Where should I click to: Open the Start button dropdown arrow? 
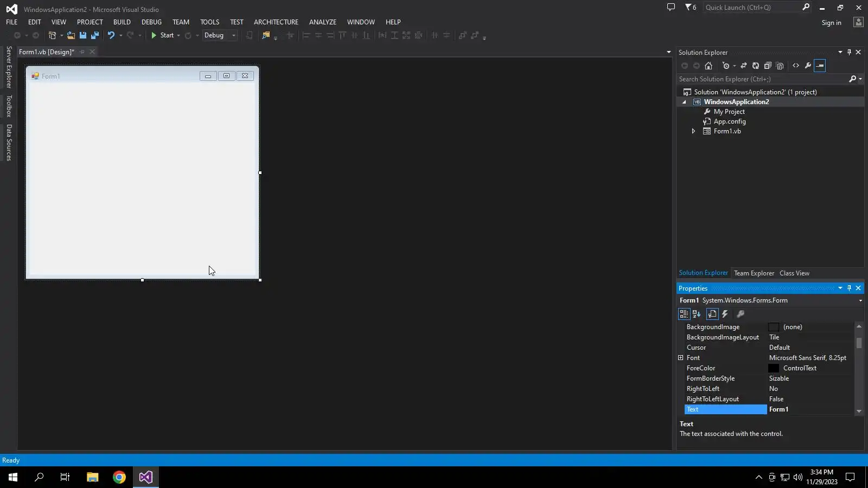[178, 35]
